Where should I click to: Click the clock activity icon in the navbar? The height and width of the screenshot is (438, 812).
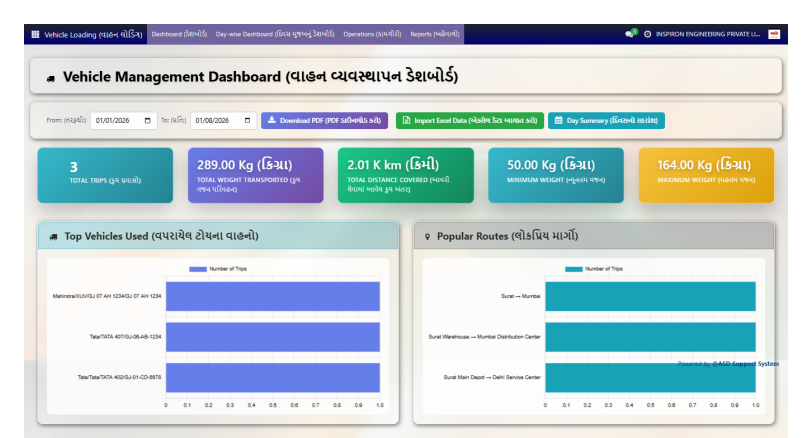click(647, 34)
